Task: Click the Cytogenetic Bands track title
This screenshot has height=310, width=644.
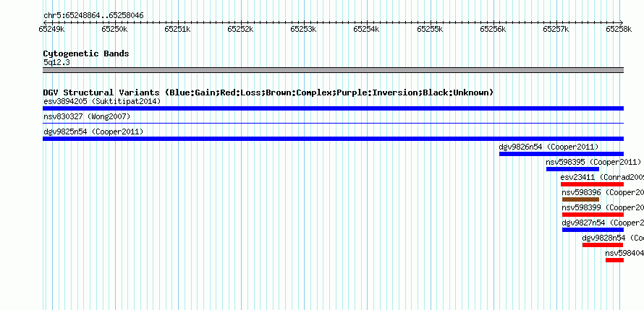Action: (x=86, y=53)
